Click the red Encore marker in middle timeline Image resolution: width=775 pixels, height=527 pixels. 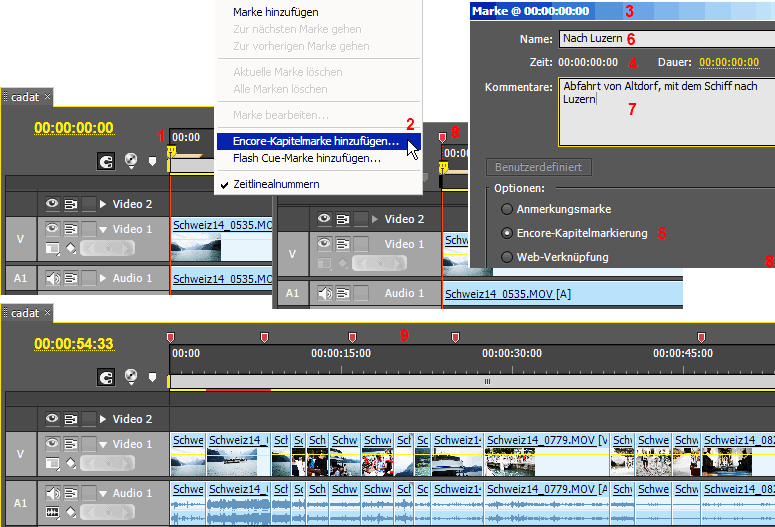pos(442,137)
